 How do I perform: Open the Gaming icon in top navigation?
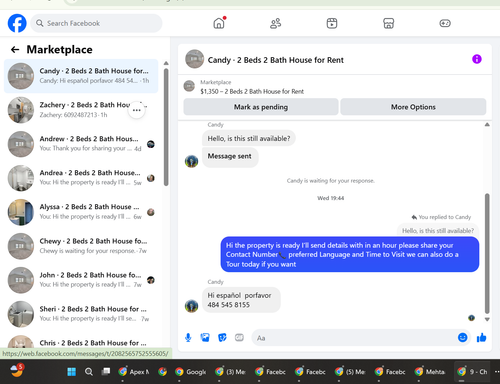[445, 23]
